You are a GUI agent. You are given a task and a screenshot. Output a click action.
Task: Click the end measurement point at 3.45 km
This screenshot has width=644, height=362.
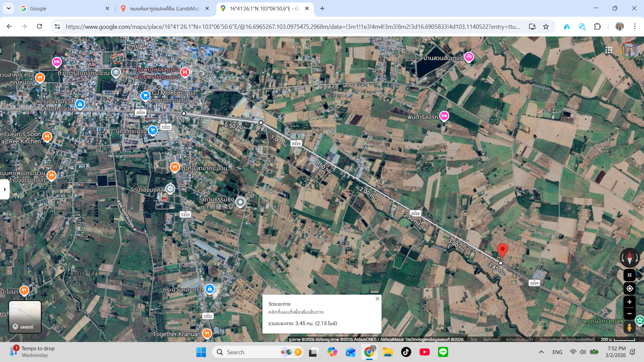[500, 263]
